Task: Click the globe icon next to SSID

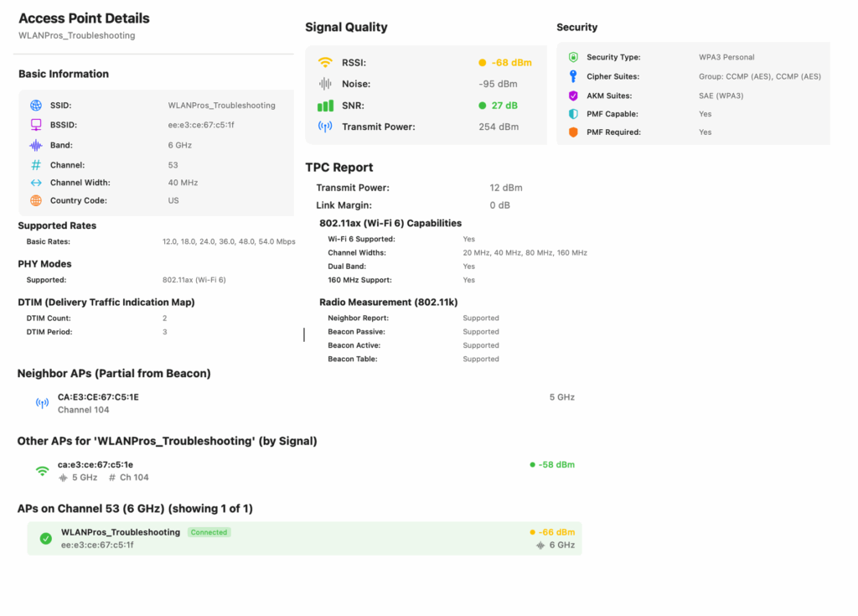Action: tap(36, 106)
